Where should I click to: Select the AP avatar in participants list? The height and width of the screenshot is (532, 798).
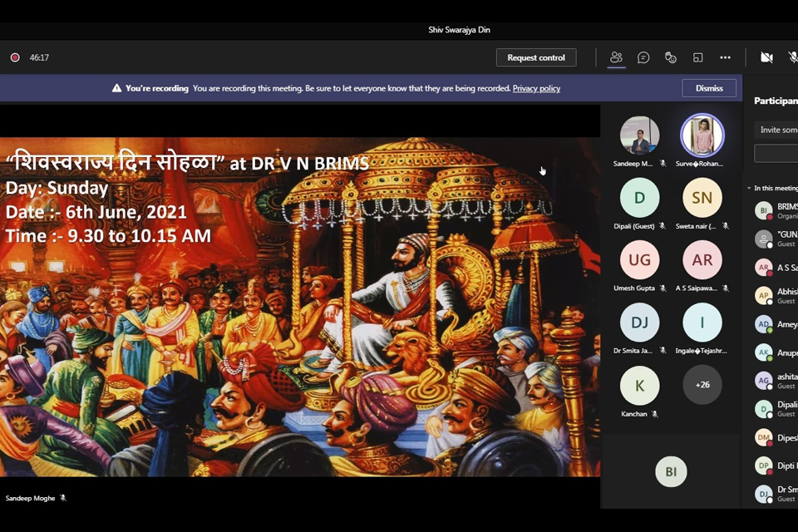coord(763,296)
